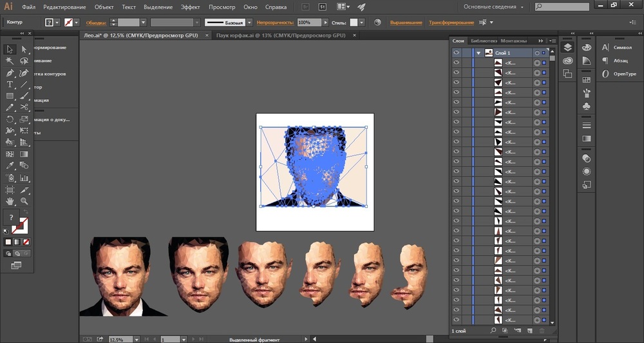Activate the Hand tool

coord(10,202)
